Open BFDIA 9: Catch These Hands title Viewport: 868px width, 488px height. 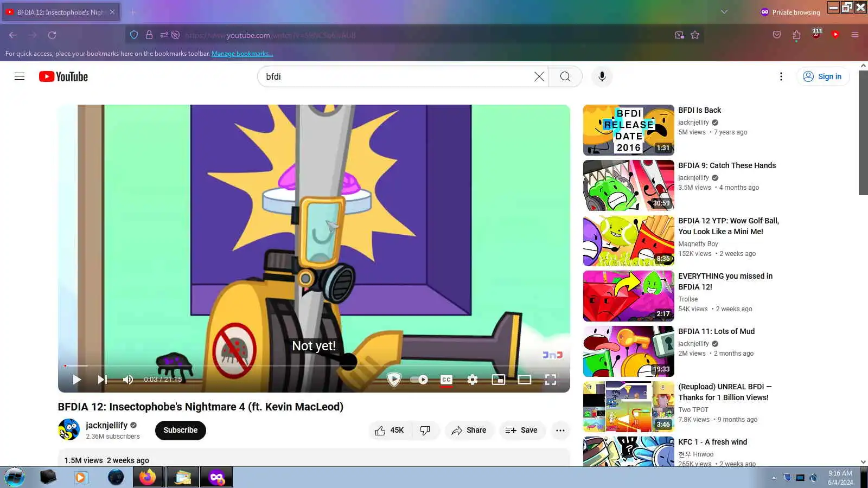pyautogui.click(x=727, y=165)
